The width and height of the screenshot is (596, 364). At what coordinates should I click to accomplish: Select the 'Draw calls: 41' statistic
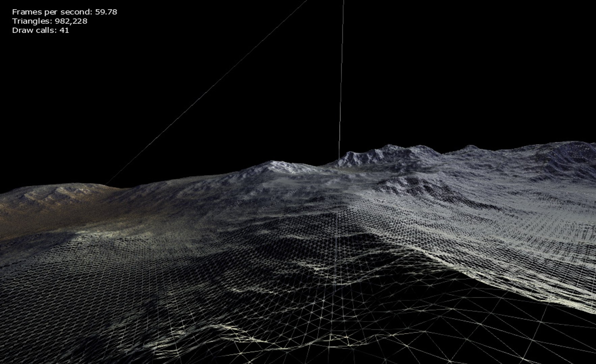(40, 30)
